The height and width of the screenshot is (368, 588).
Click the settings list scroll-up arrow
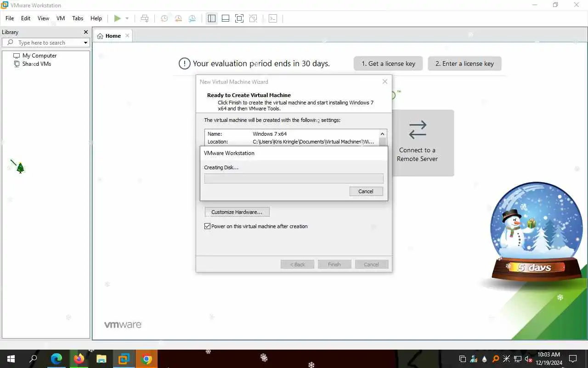pos(382,134)
